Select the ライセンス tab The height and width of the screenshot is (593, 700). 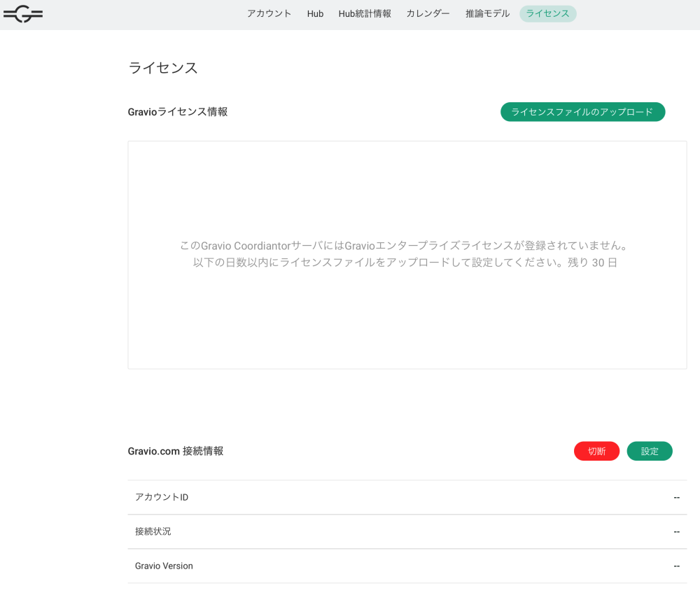548,14
